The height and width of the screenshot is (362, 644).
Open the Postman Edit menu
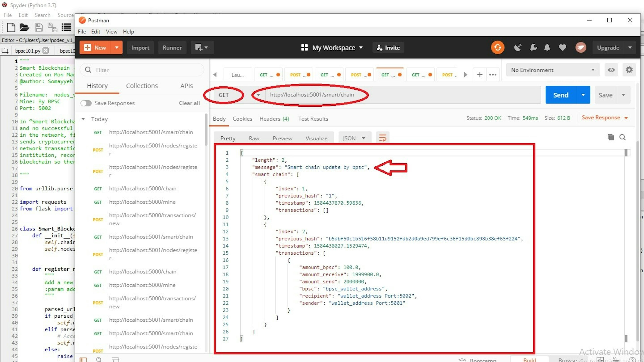pyautogui.click(x=95, y=32)
